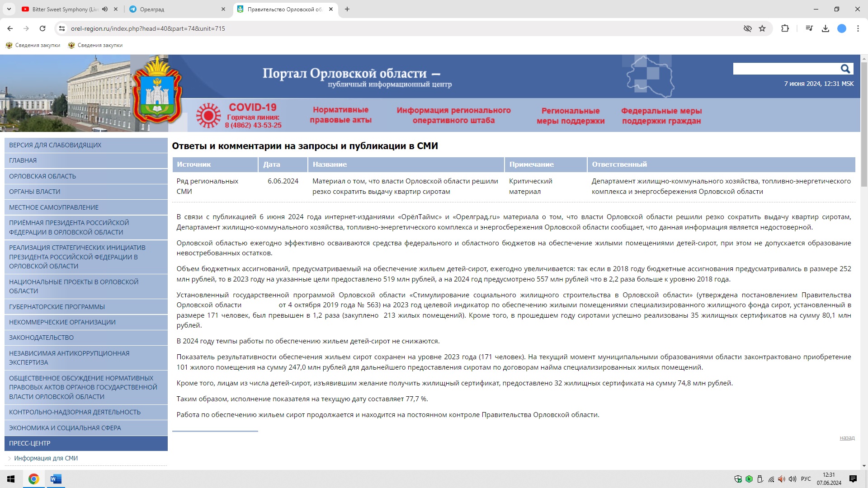Open the Chrome extensions puzzle icon
This screenshot has width=868, height=488.
click(785, 28)
